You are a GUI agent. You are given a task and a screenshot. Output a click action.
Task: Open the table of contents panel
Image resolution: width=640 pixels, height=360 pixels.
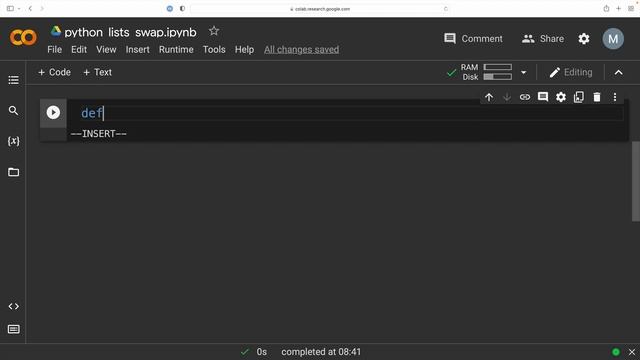[x=13, y=80]
